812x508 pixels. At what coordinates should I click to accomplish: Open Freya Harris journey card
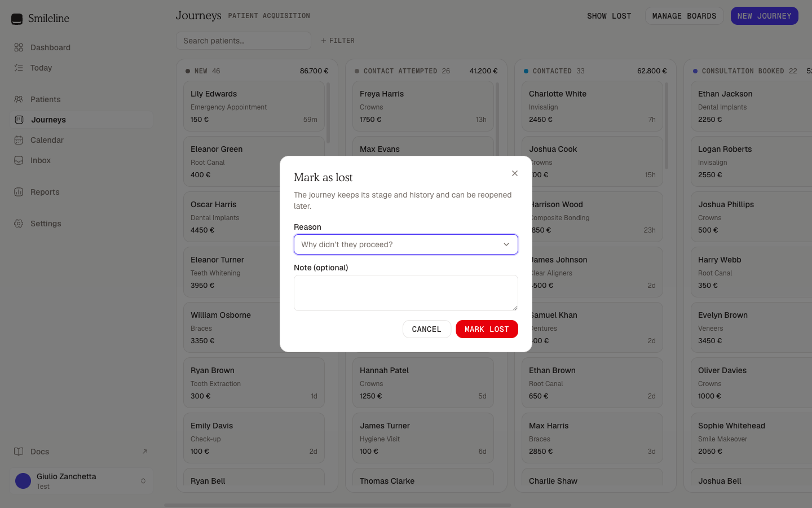click(423, 106)
